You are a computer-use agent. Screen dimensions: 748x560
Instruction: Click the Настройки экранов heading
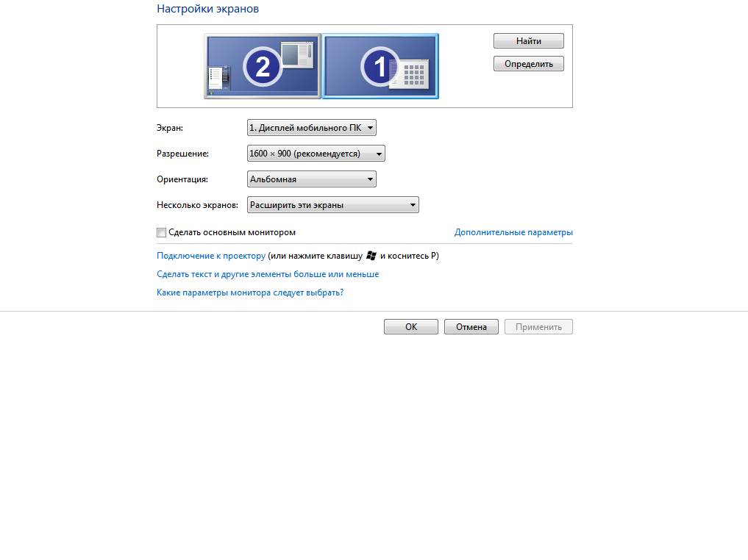(207, 9)
